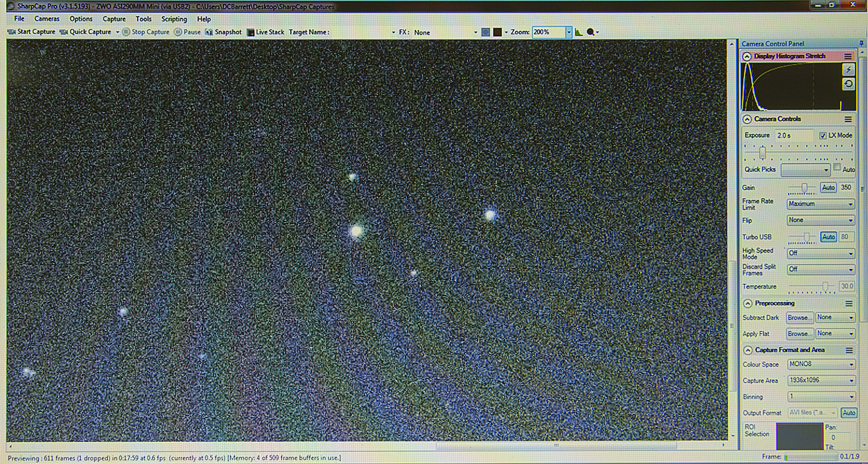
Task: Open the Cameras menu
Action: (47, 19)
